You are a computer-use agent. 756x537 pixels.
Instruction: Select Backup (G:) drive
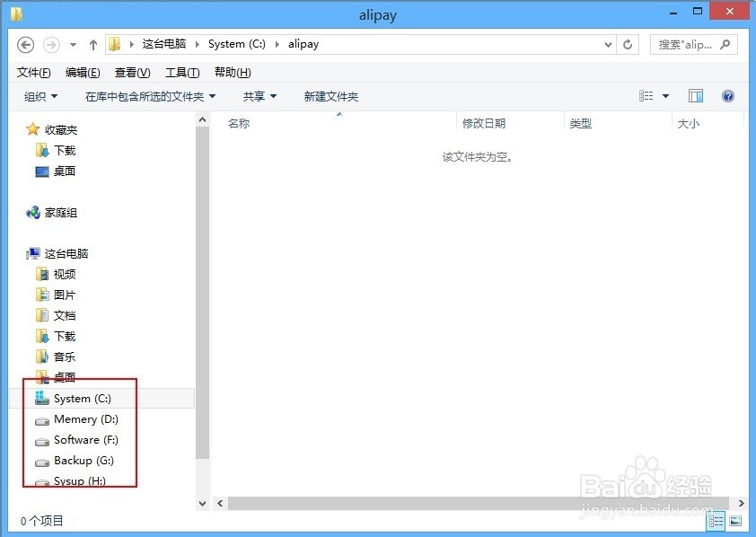84,461
